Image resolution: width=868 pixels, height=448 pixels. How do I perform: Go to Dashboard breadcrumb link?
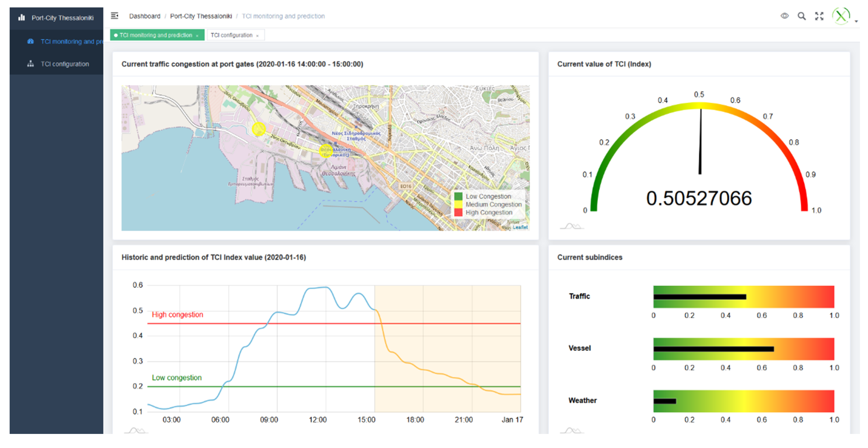click(145, 16)
